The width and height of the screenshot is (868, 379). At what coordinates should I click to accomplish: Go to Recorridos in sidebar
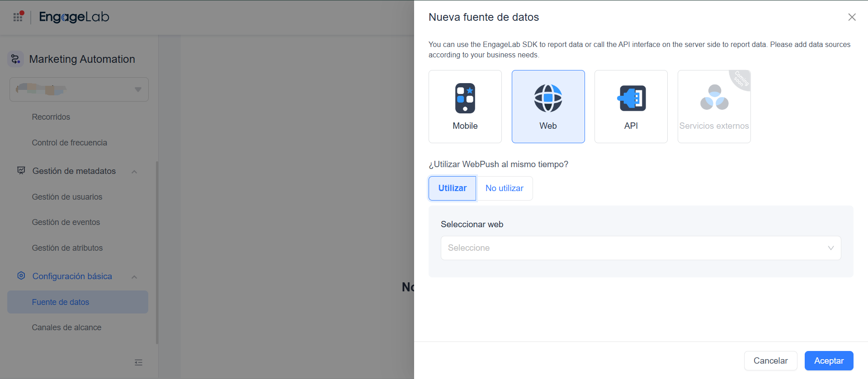pyautogui.click(x=51, y=117)
